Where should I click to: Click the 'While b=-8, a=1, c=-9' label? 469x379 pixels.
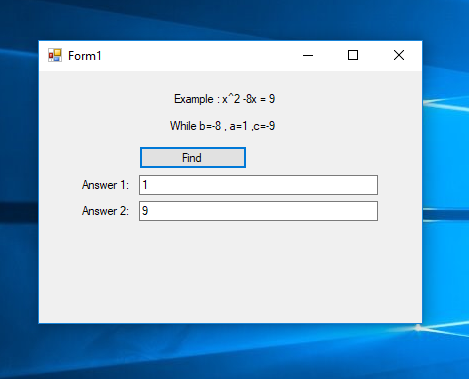pos(222,126)
